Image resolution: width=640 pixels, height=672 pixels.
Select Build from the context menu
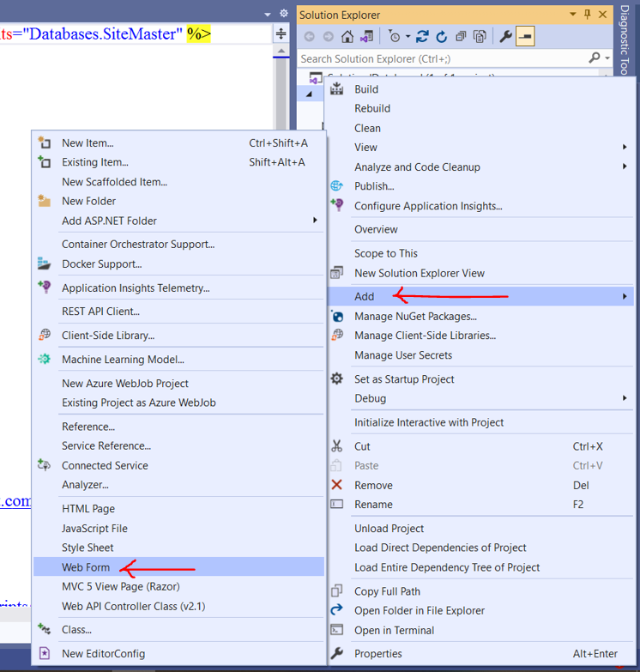point(480,89)
